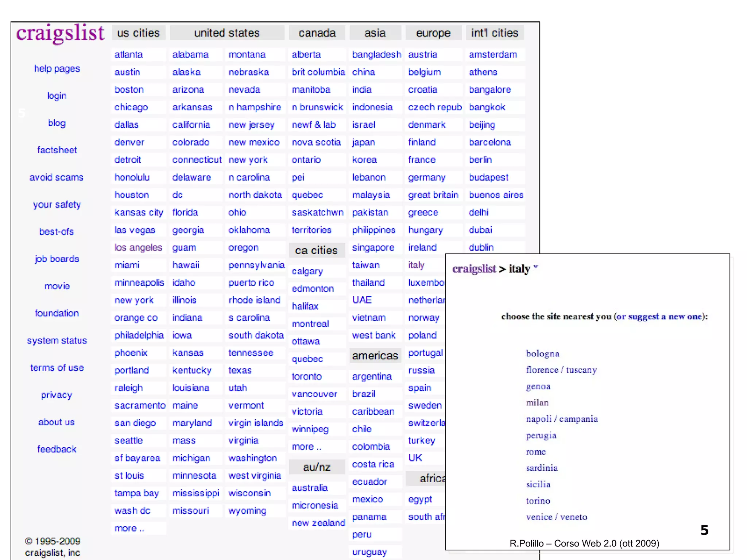747x560 pixels.
Task: Go to sf bayarea city page
Action: tap(137, 458)
